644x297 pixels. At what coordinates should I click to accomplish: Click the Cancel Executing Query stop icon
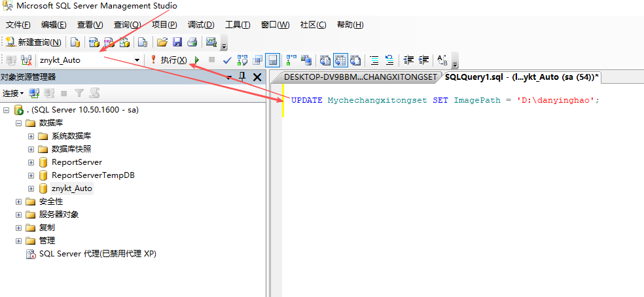212,60
